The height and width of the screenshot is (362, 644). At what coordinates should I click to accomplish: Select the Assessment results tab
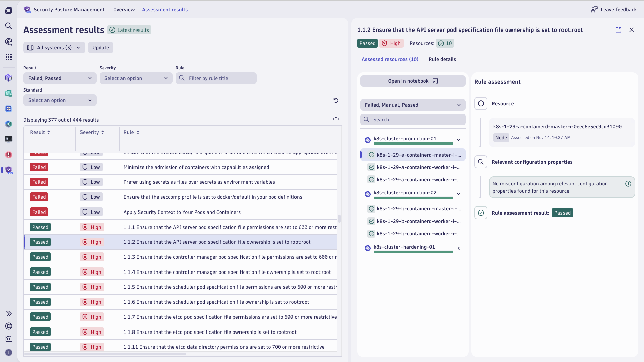click(x=165, y=10)
